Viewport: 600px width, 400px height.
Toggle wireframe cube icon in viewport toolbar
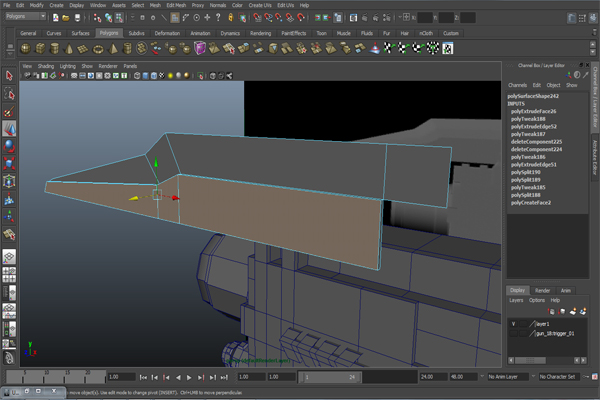137,76
